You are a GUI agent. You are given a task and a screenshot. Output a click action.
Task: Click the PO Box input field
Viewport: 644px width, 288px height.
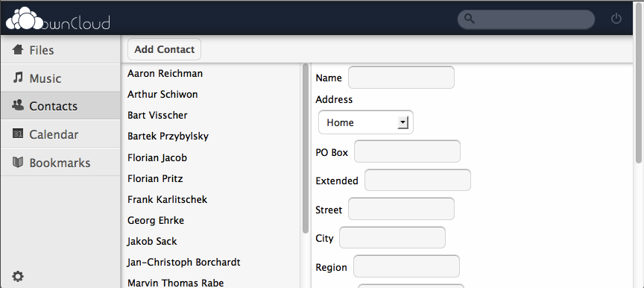(x=407, y=151)
